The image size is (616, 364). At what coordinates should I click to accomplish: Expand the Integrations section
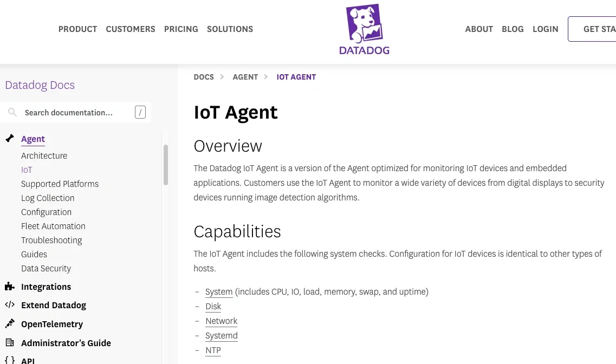[46, 286]
